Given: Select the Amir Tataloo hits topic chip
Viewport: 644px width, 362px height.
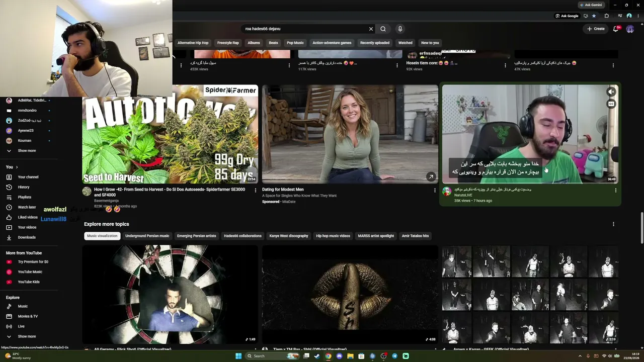Looking at the screenshot, I should 416,236.
